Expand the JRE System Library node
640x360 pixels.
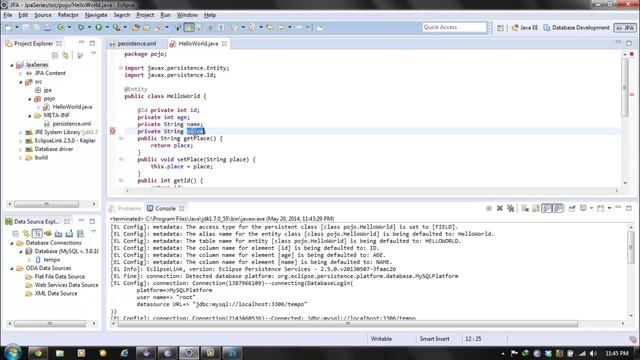21,132
